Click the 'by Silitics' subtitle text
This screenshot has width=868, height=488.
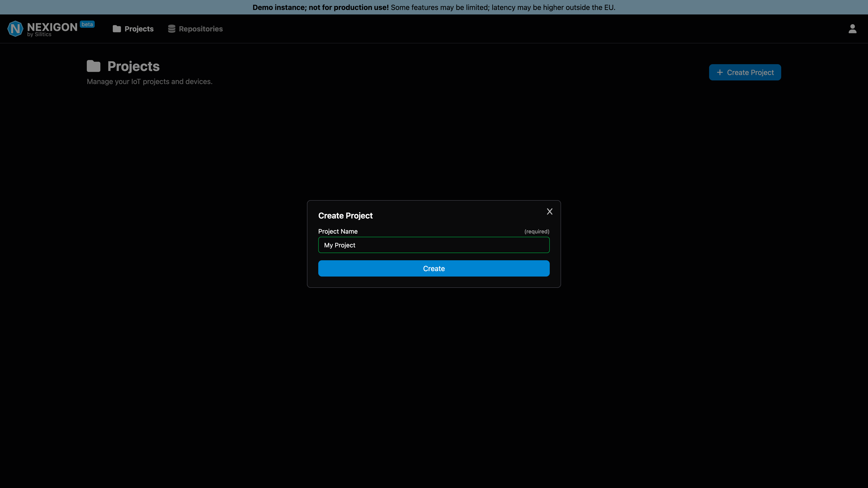(x=39, y=34)
